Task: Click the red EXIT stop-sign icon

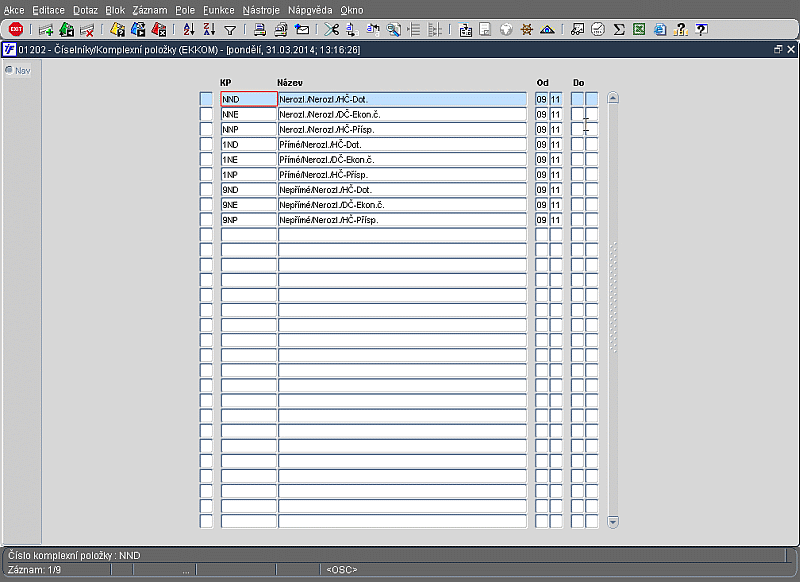Action: pyautogui.click(x=16, y=30)
